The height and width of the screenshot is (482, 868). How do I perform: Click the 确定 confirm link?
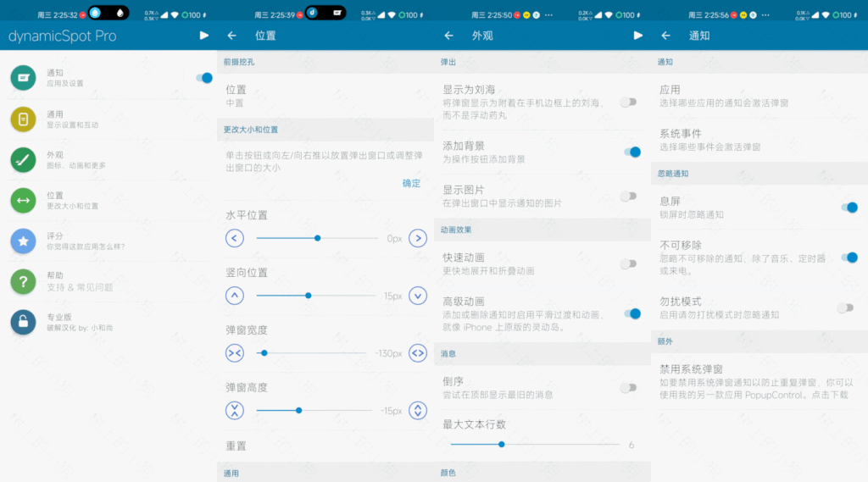pyautogui.click(x=411, y=183)
